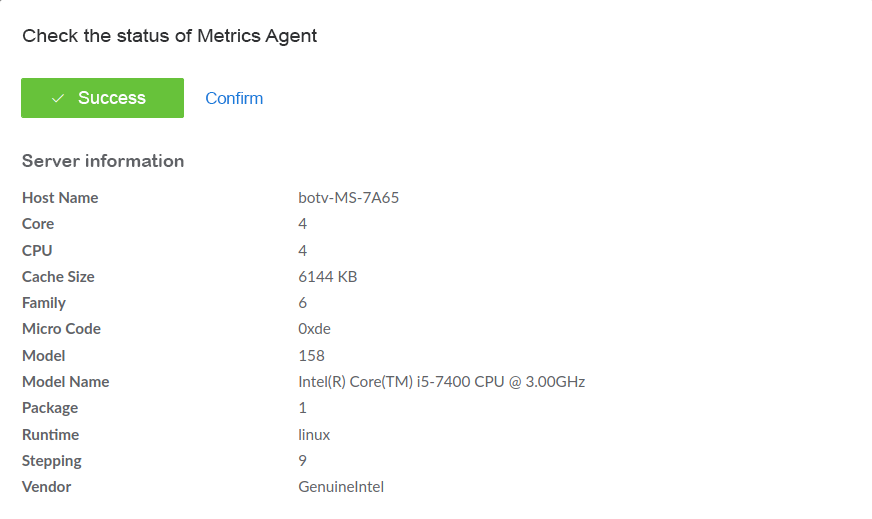Image resolution: width=872 pixels, height=519 pixels.
Task: Select the Check the status of Metrics Agent heading
Action: pos(170,36)
